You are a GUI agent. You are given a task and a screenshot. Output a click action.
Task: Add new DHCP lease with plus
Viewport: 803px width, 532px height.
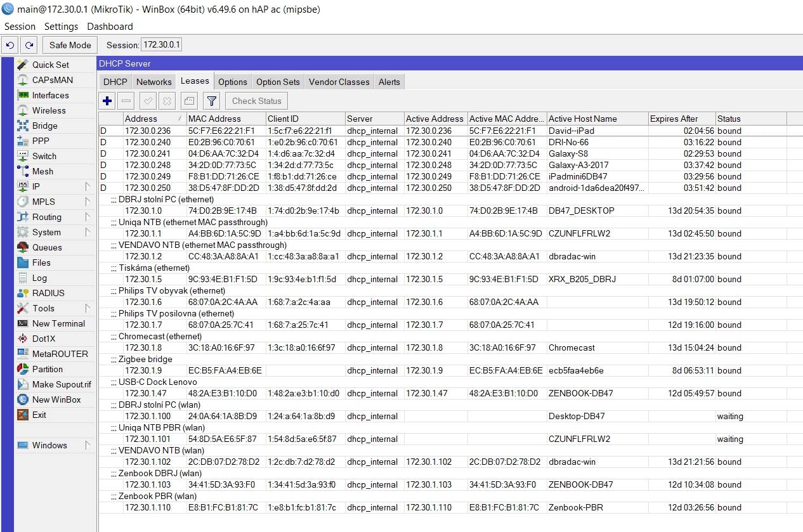[x=107, y=101]
